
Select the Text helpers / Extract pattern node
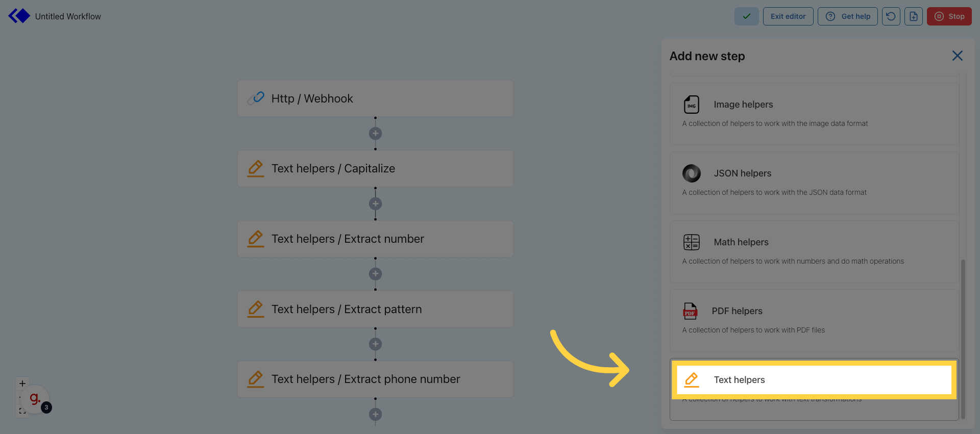[x=375, y=309]
